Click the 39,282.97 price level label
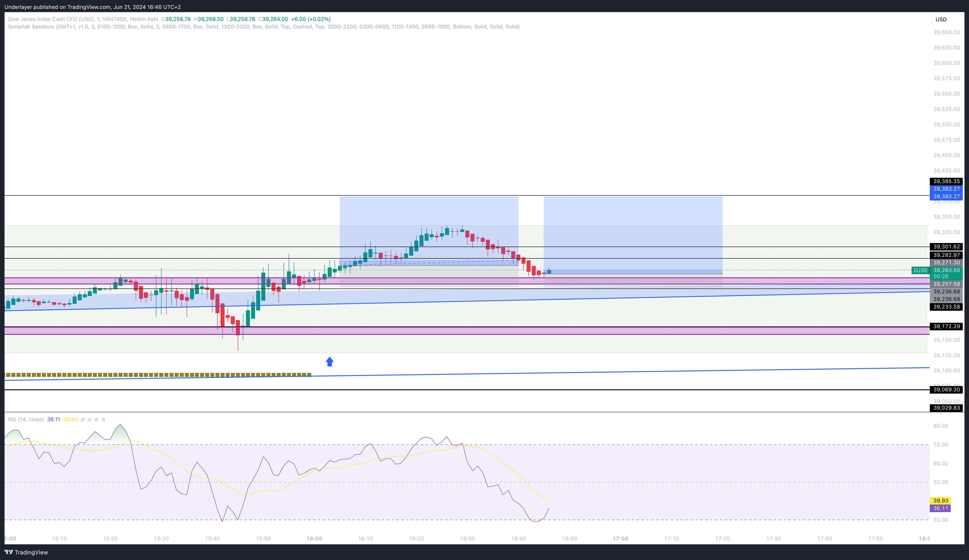 (x=946, y=255)
